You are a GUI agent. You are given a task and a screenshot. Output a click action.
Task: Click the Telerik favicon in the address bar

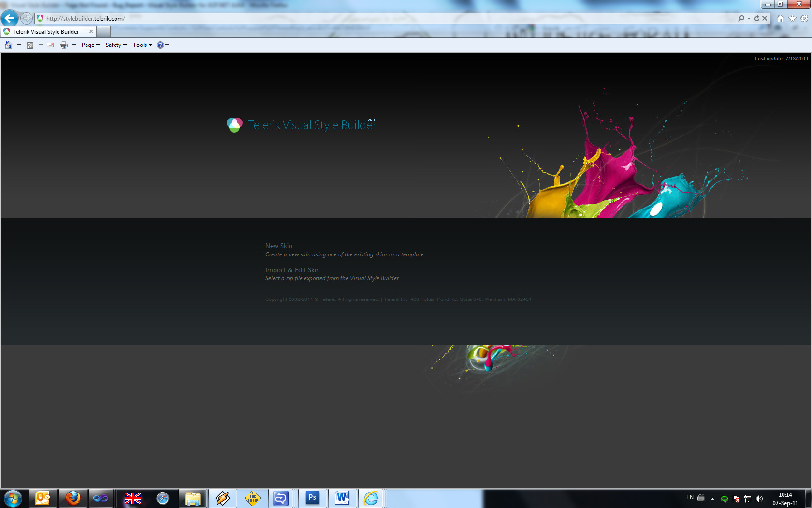coord(40,18)
